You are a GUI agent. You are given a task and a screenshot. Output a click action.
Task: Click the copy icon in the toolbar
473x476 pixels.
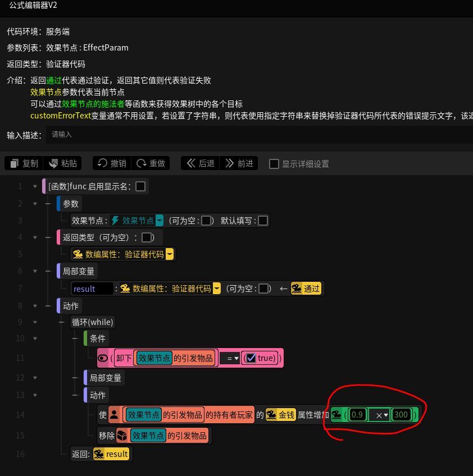tap(14, 164)
